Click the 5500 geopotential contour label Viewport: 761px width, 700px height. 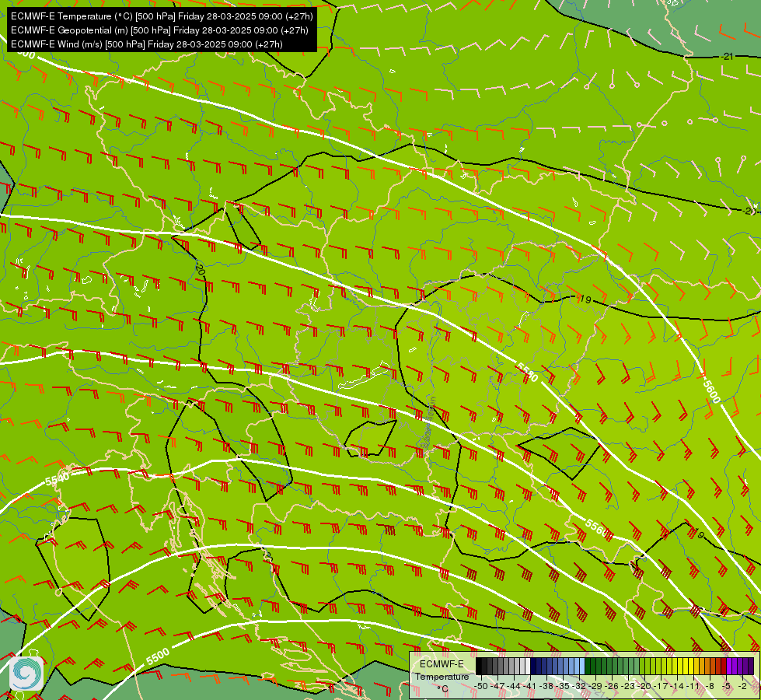pyautogui.click(x=158, y=656)
